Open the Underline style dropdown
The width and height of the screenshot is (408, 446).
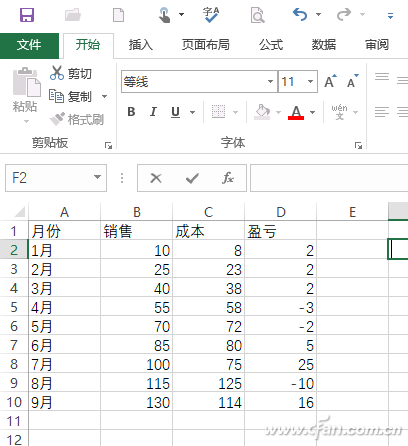point(192,112)
